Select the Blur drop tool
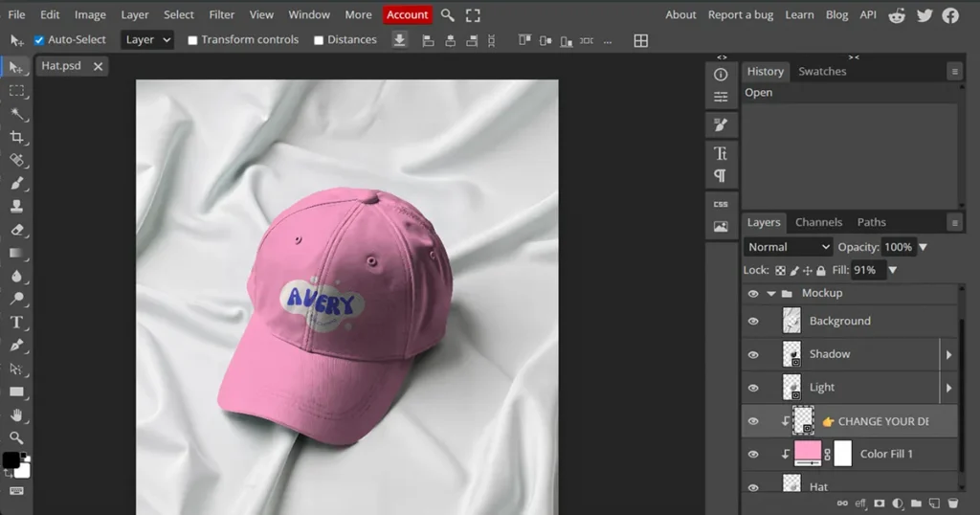This screenshot has width=980, height=515. [x=16, y=277]
